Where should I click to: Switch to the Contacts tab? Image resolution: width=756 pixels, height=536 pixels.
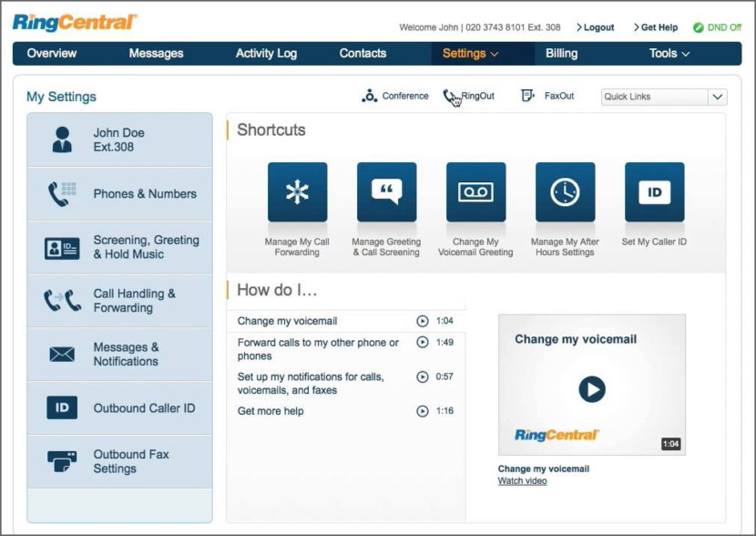(x=363, y=54)
